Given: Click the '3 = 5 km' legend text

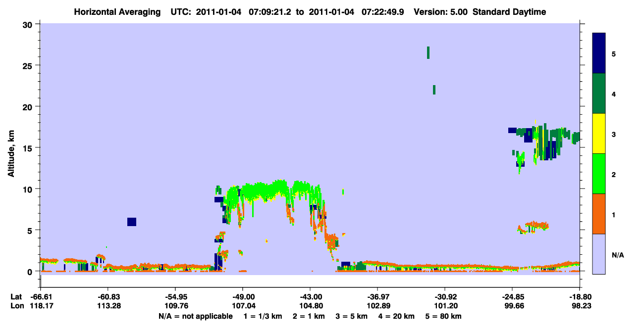Looking at the screenshot, I should (351, 316).
